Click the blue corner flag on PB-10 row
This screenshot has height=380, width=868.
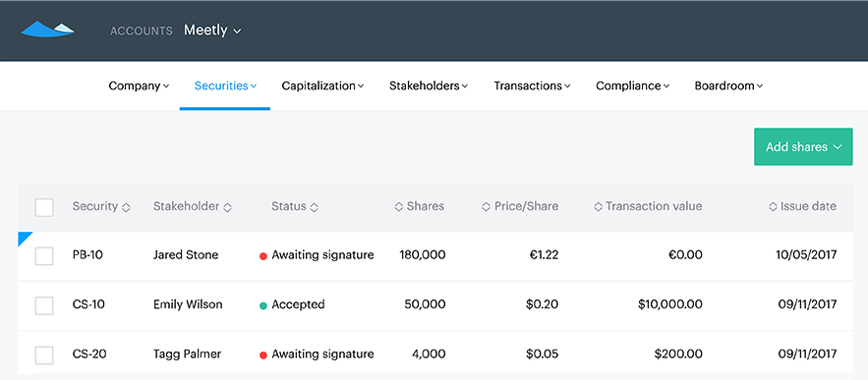[x=24, y=237]
